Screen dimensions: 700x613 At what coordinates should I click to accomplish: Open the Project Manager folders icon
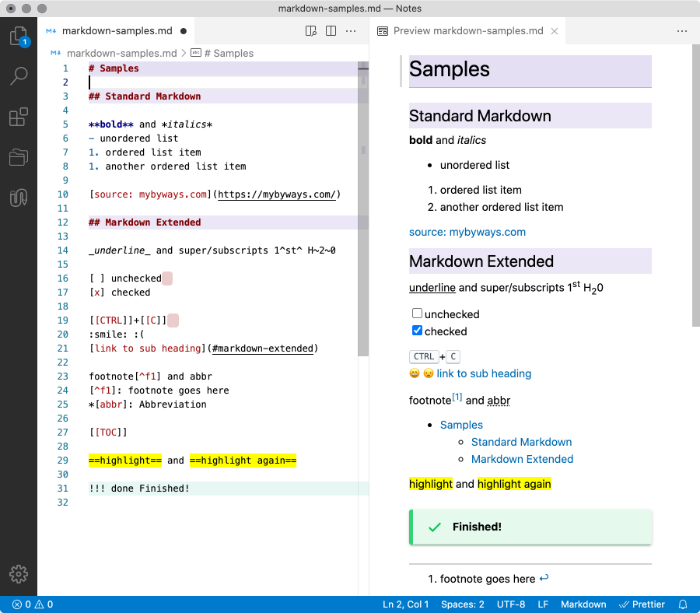pyautogui.click(x=19, y=157)
